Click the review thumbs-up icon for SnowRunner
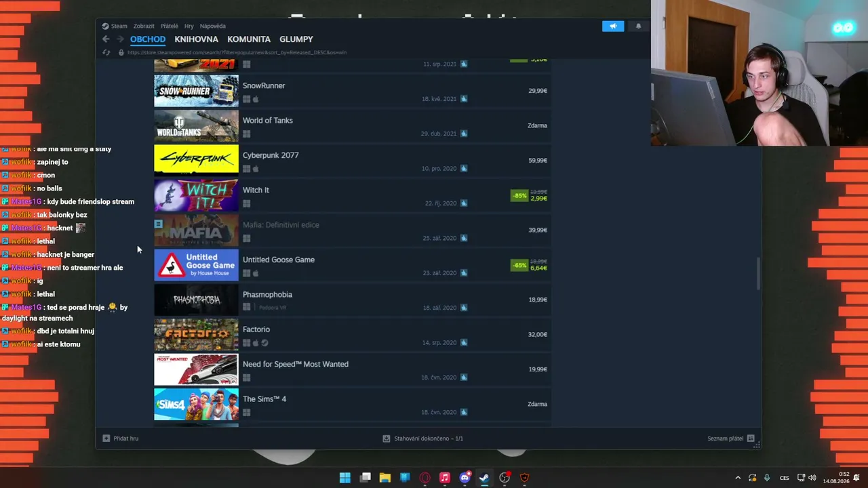This screenshot has width=868, height=488. point(464,98)
